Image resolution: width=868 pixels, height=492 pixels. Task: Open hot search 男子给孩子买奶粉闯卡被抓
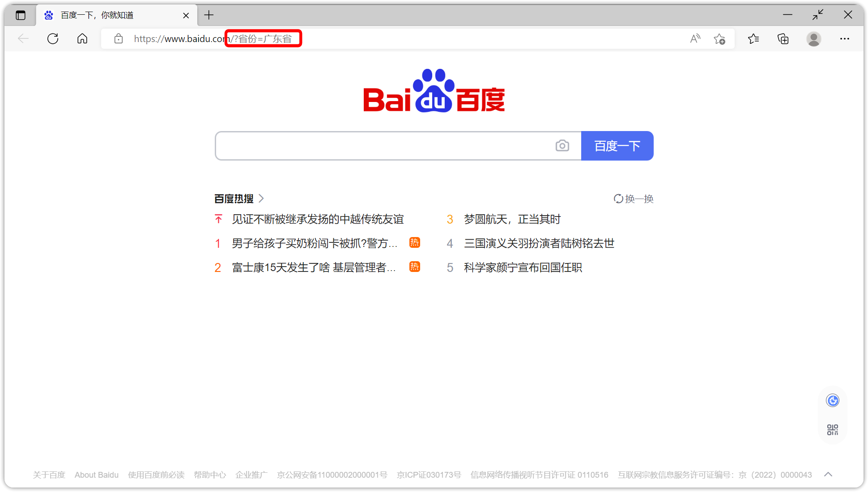pos(315,243)
